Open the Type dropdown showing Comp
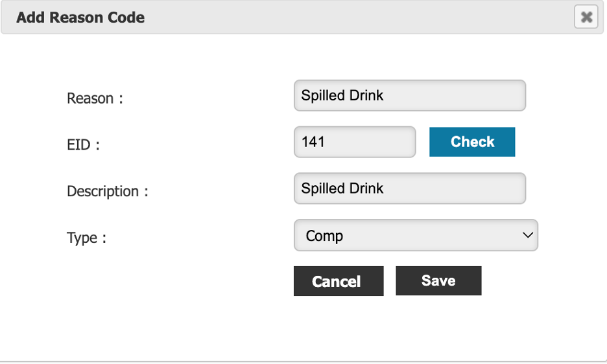This screenshot has width=607, height=364. tap(416, 235)
